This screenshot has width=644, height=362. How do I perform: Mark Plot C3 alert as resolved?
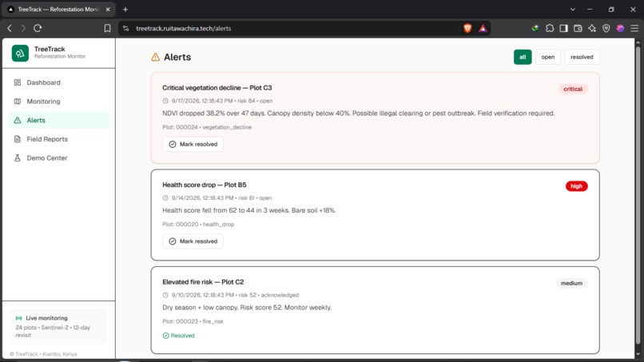point(193,144)
